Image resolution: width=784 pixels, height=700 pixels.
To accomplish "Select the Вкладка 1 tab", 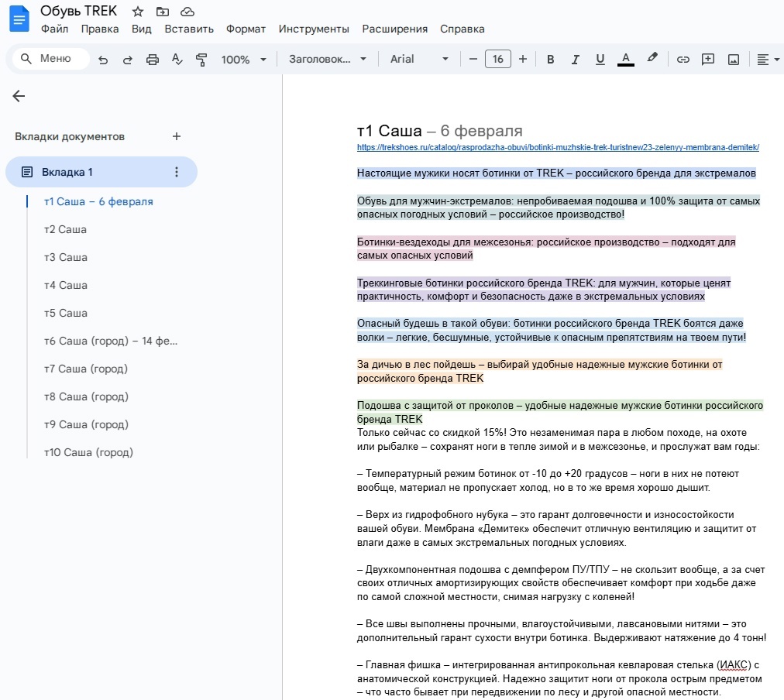I will pos(101,172).
